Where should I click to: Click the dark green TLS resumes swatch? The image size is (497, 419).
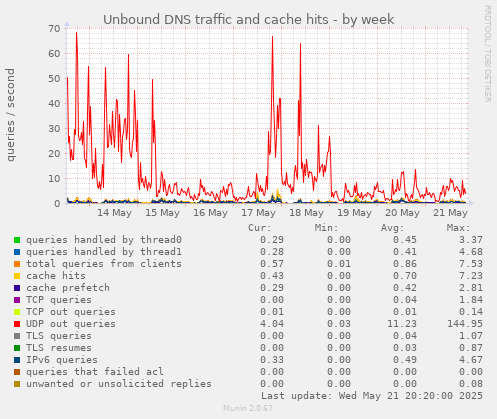(17, 348)
